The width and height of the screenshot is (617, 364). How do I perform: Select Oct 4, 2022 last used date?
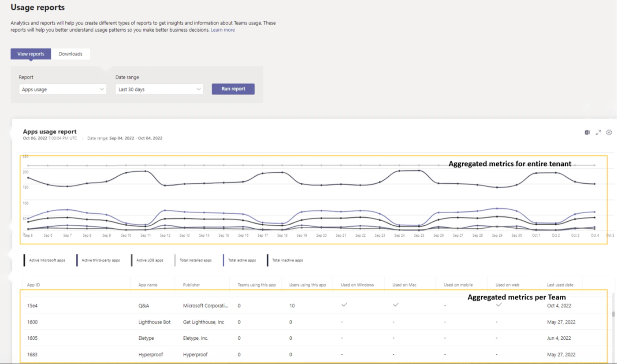[x=559, y=305]
